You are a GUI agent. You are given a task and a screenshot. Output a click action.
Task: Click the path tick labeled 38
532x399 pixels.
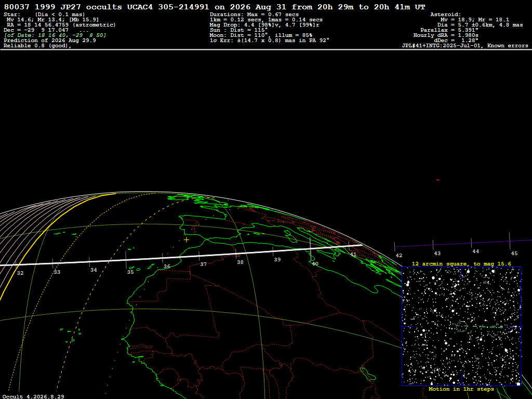[240, 262]
